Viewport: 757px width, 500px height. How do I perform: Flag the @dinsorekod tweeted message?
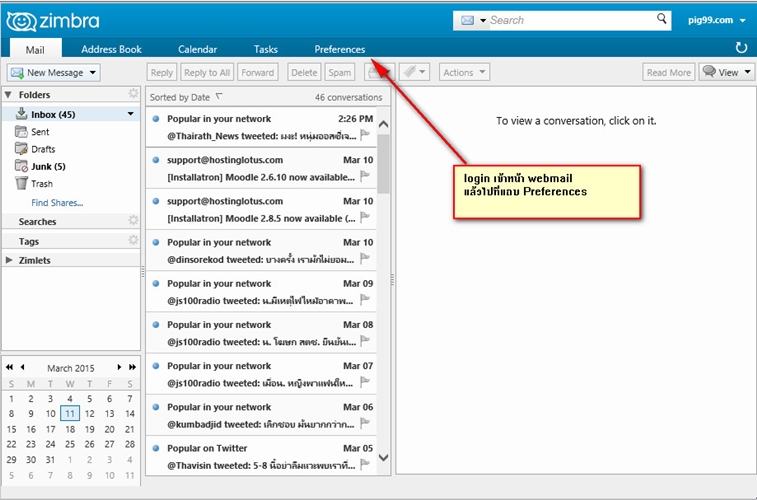click(365, 259)
